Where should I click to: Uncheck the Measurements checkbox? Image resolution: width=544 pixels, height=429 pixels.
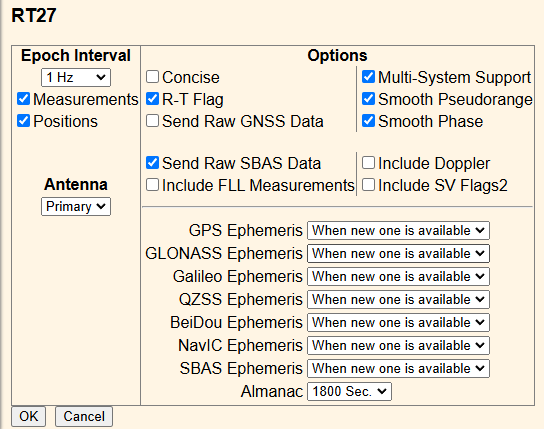coord(23,99)
